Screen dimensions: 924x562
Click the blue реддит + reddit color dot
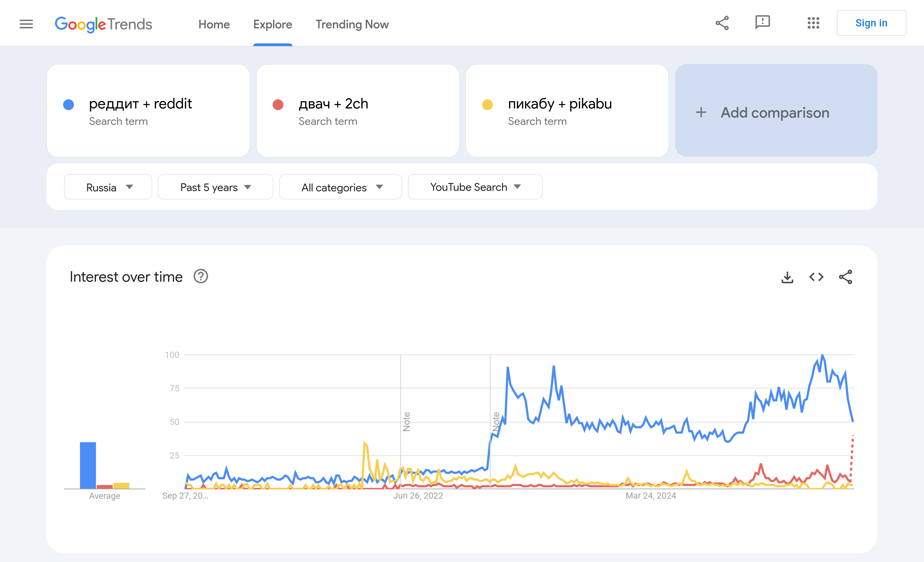coord(69,105)
